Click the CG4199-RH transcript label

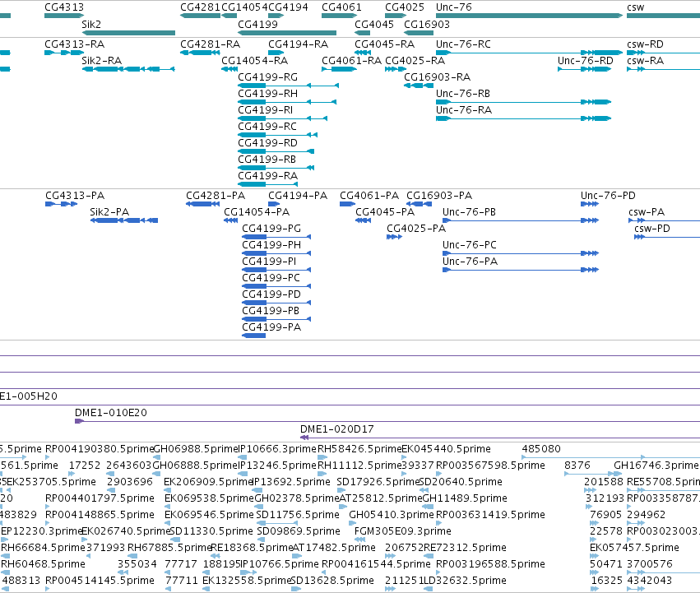(x=268, y=93)
